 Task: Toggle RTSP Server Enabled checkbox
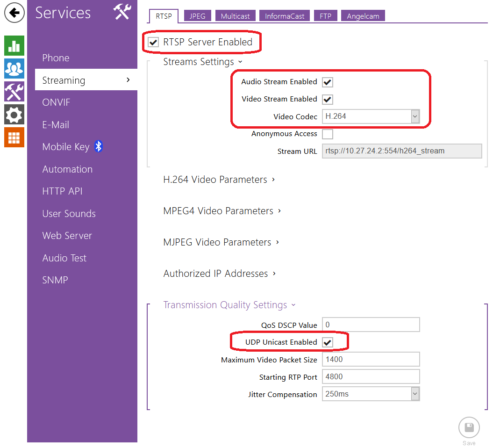(153, 42)
